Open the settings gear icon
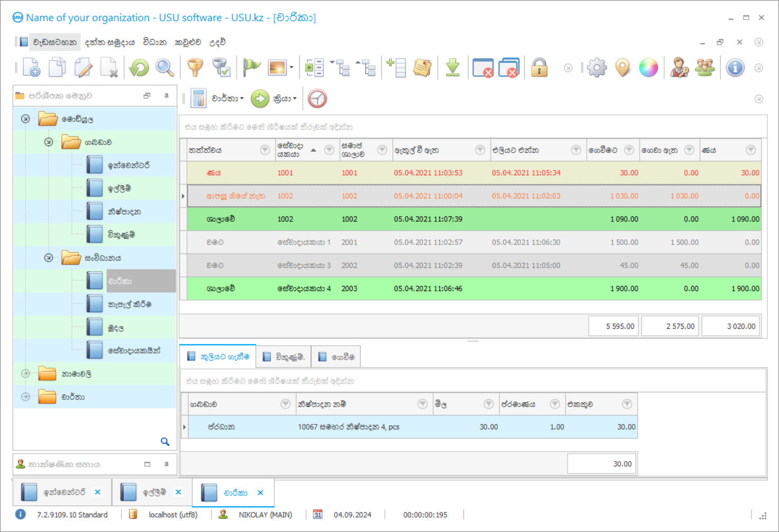Image resolution: width=779 pixels, height=532 pixels. pos(597,68)
